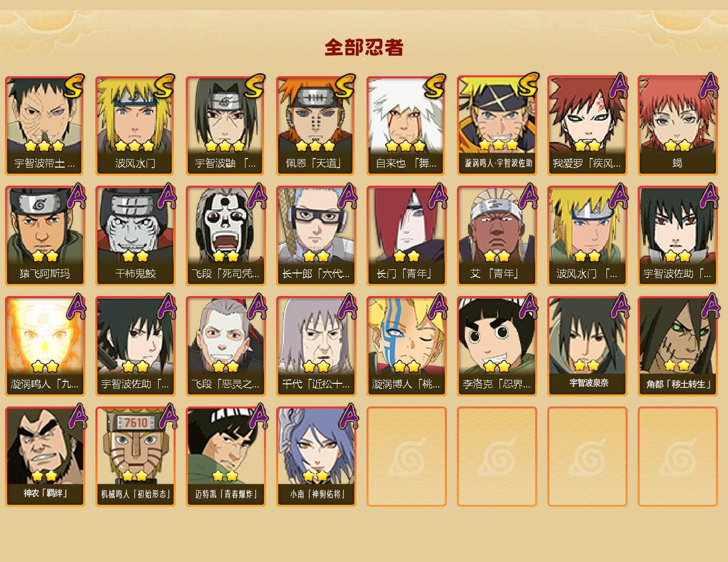Click the three stars on 自来也 card

(x=406, y=146)
